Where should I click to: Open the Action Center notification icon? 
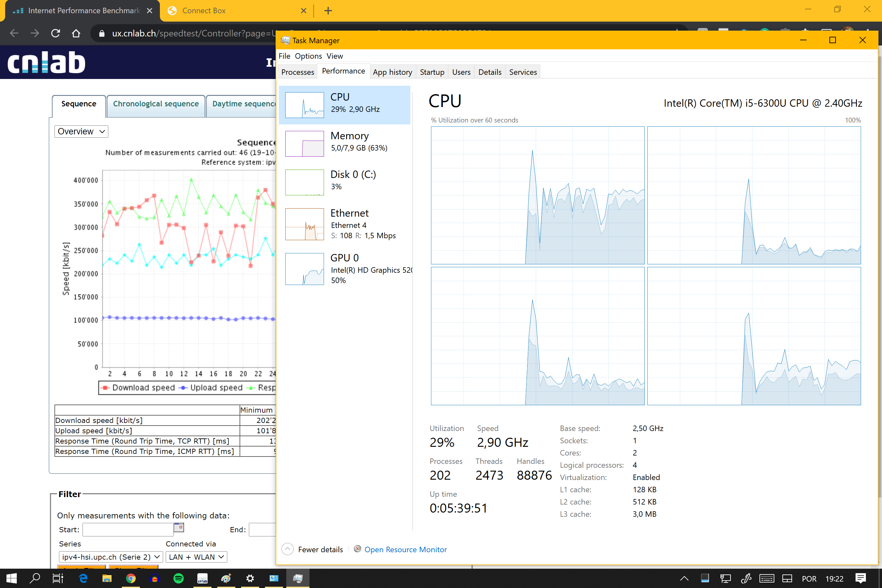(x=861, y=578)
